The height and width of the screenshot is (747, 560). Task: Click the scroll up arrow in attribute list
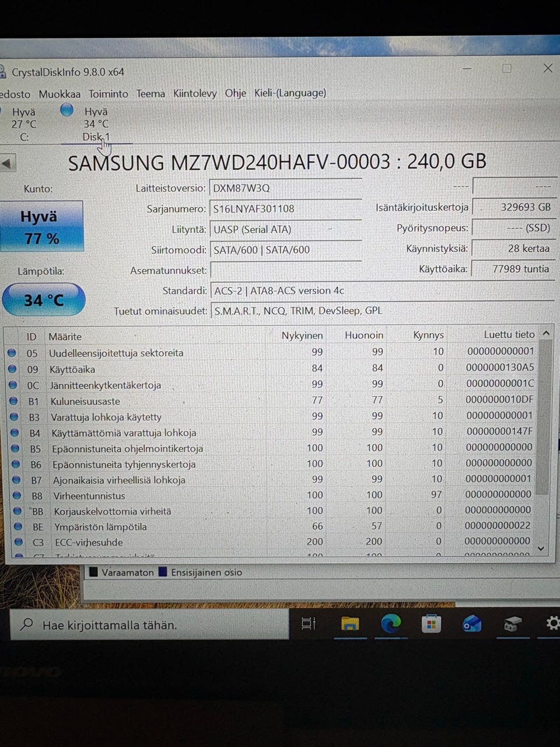[546, 333]
